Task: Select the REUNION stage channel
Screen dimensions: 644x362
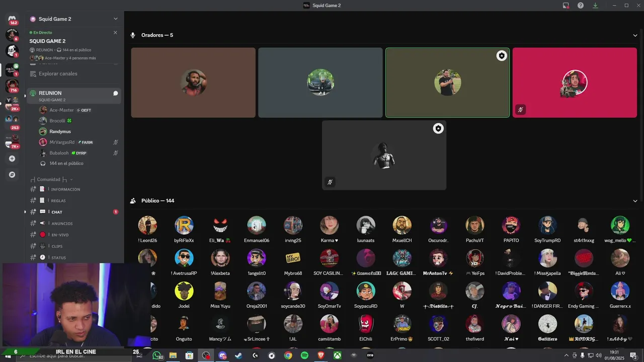Action: click(x=73, y=96)
